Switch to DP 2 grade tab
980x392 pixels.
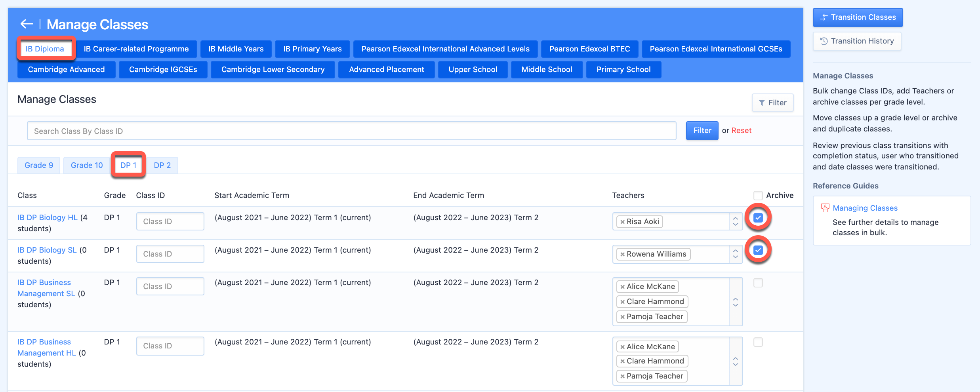(162, 165)
